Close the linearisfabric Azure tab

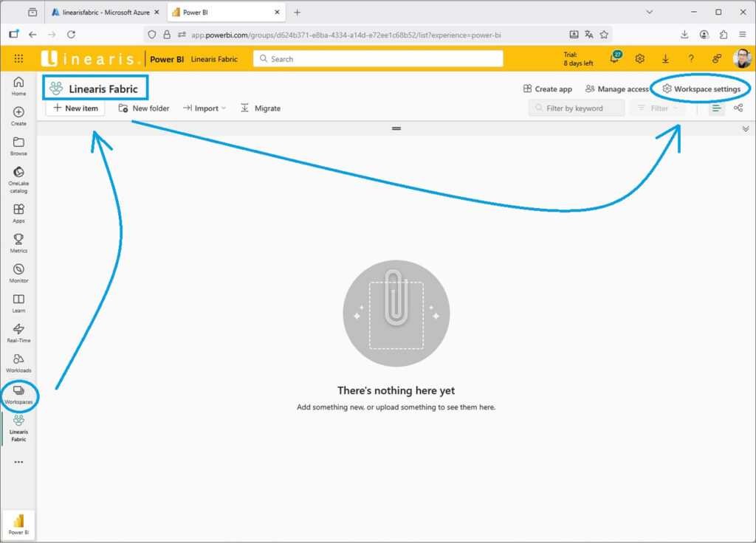coord(157,13)
